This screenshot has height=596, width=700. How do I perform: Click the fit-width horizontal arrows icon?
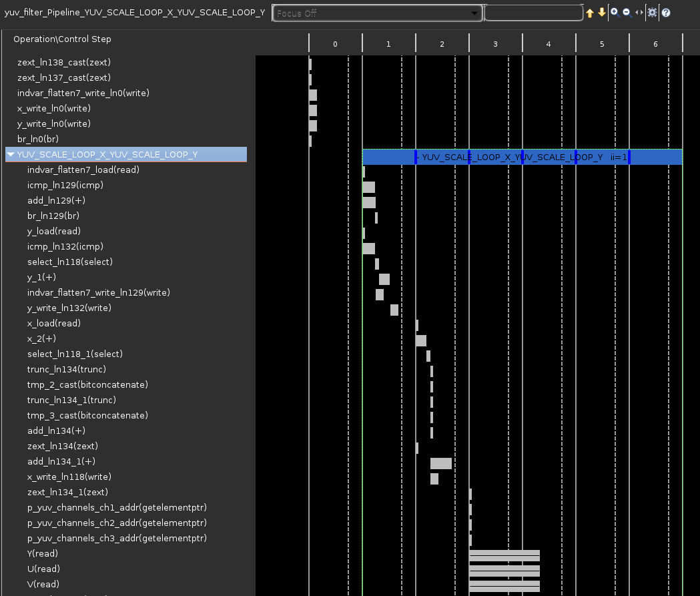[639, 13]
